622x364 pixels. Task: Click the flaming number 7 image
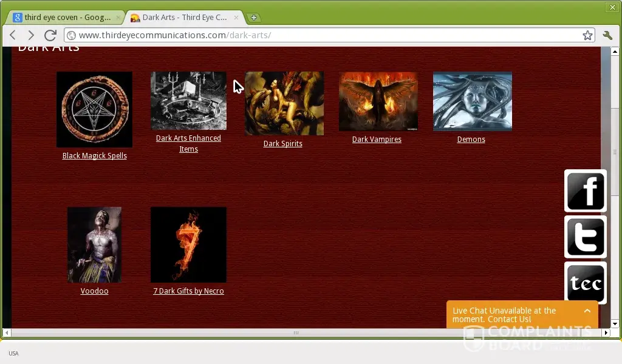point(188,244)
